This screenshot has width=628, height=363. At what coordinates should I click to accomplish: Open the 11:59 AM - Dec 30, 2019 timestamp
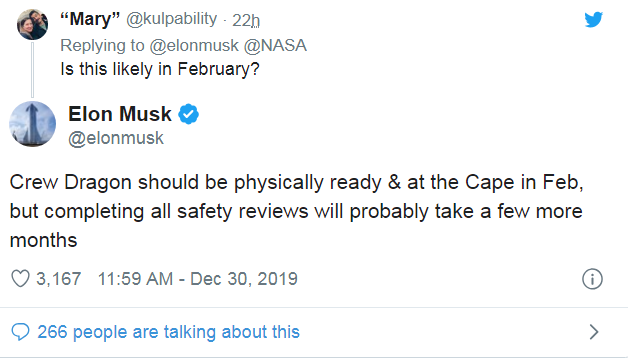(x=198, y=279)
